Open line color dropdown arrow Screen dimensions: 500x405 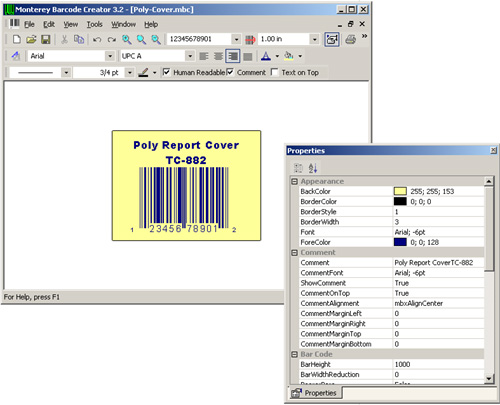pos(154,72)
